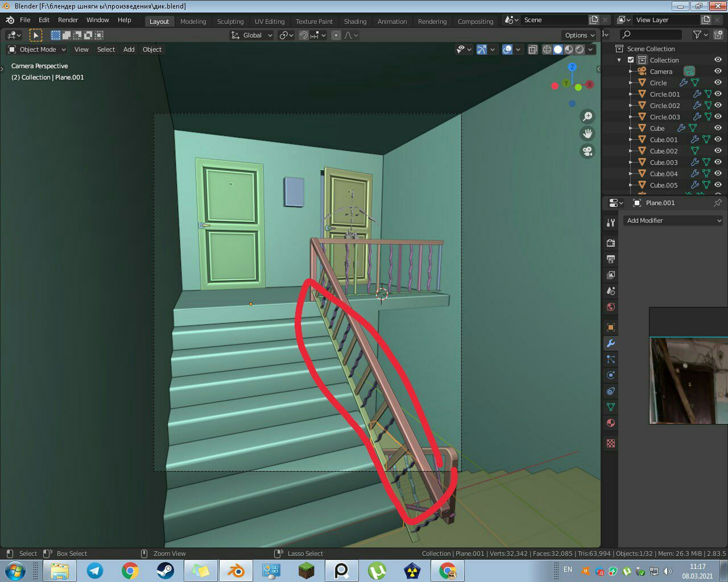Switch to the Shading workspace tab
This screenshot has width=728, height=582.
tap(355, 22)
